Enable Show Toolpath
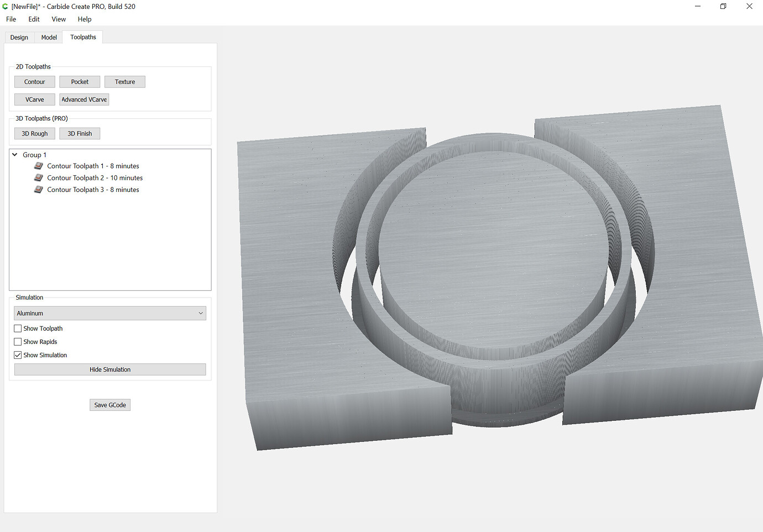 (x=17, y=328)
